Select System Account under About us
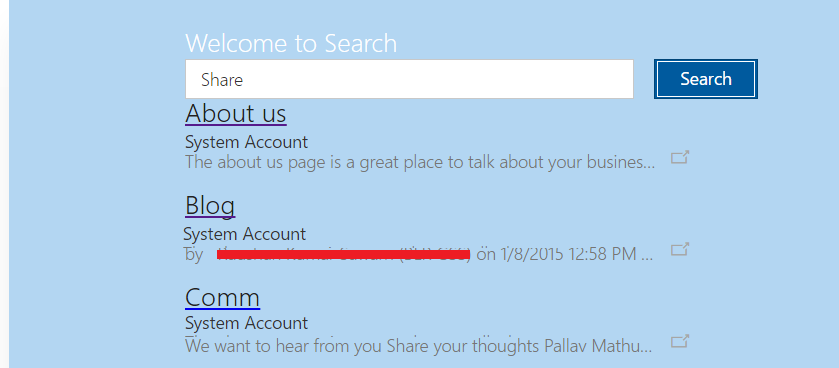Viewport: 839px width, 368px height. (x=246, y=142)
